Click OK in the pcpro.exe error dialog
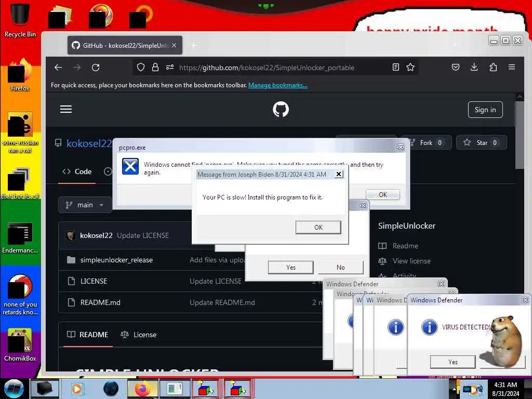532x399 pixels. click(383, 194)
